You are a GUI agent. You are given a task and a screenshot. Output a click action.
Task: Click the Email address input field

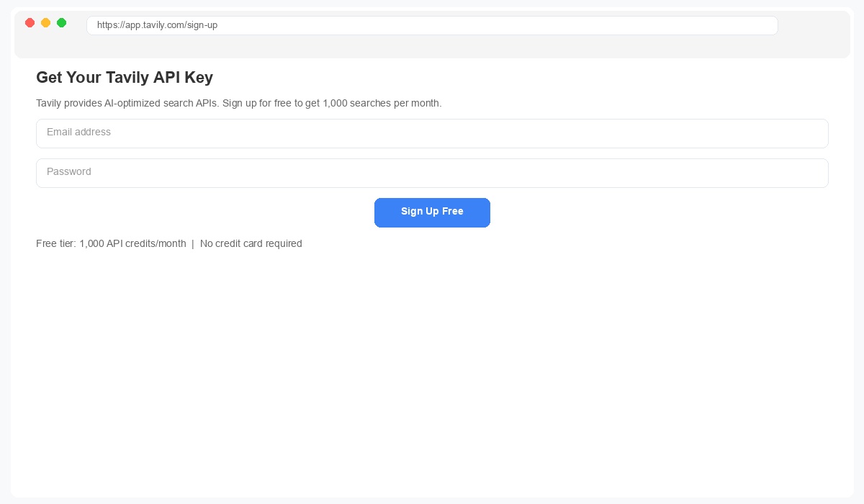coord(432,133)
